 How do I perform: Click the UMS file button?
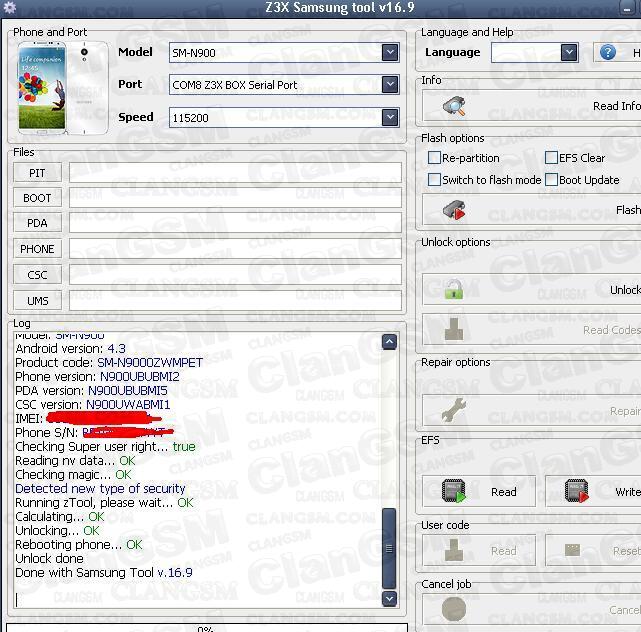pyautogui.click(x=37, y=301)
